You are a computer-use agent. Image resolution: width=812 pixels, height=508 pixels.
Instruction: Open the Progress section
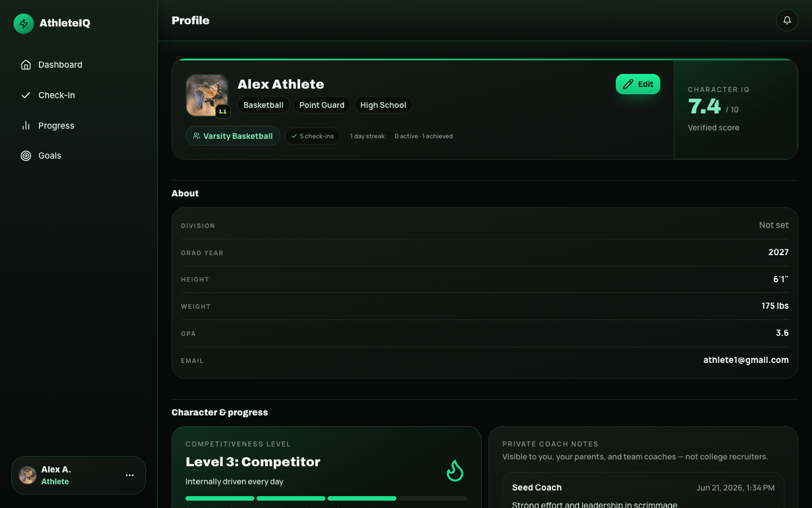click(x=78, y=125)
